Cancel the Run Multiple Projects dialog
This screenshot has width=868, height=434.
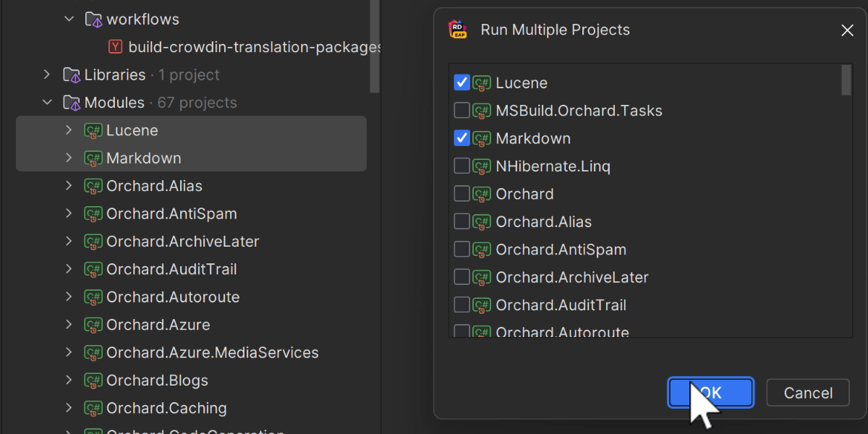pyautogui.click(x=807, y=393)
